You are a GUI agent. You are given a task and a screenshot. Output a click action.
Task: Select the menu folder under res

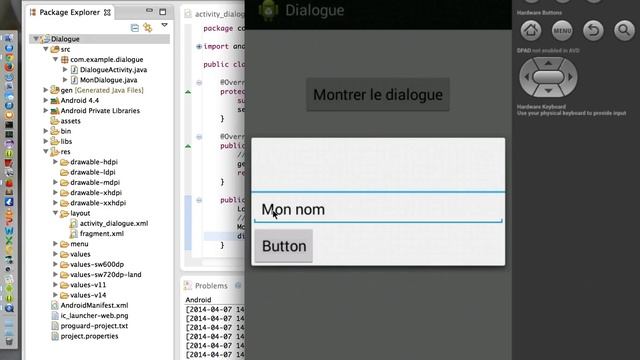click(74, 244)
